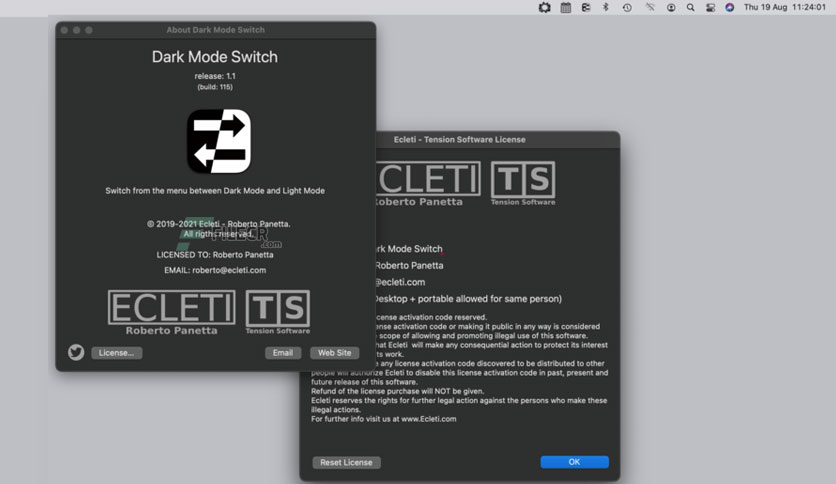Click the ECLETI logo in About window
836x484 pixels.
coord(171,312)
